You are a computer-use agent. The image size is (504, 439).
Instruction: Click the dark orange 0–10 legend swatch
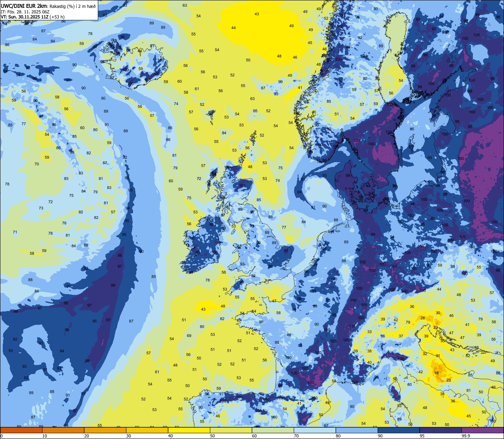pos(21,430)
